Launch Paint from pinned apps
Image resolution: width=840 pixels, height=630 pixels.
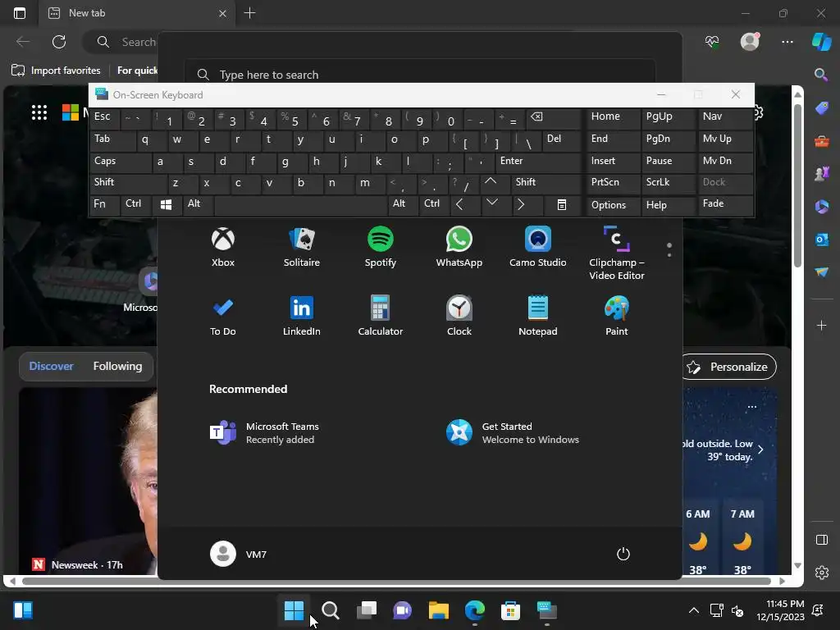click(617, 316)
